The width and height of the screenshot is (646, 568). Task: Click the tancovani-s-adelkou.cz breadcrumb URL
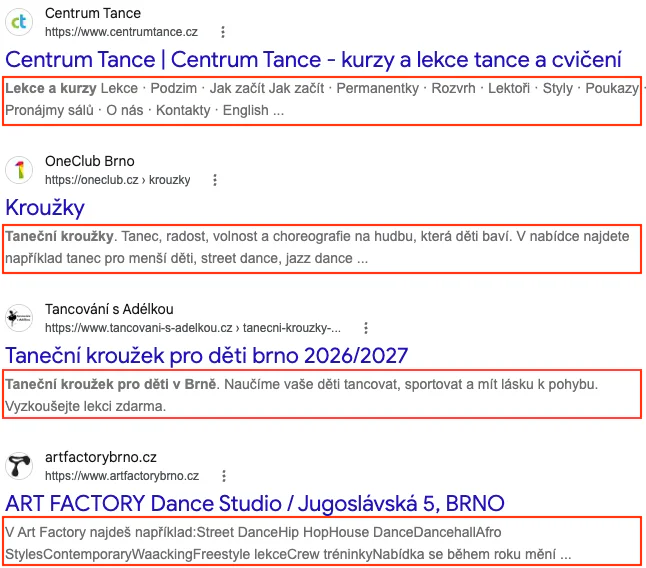193,328
